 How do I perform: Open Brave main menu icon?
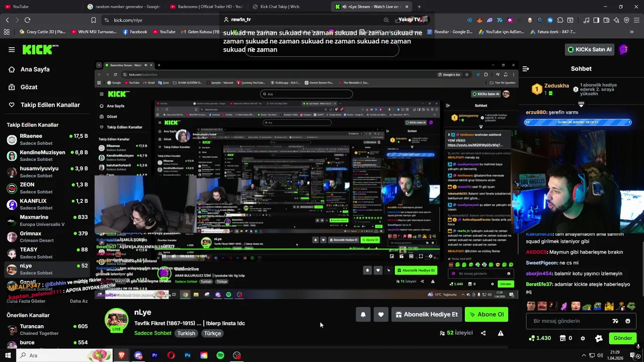pos(636,20)
